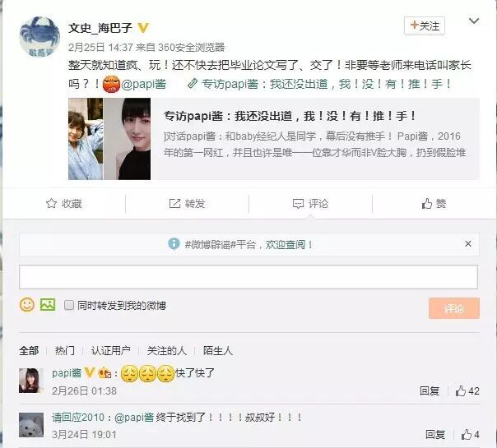Click 回复 on papi酱's comment
Viewport: 497px width, 448px height.
pos(430,390)
